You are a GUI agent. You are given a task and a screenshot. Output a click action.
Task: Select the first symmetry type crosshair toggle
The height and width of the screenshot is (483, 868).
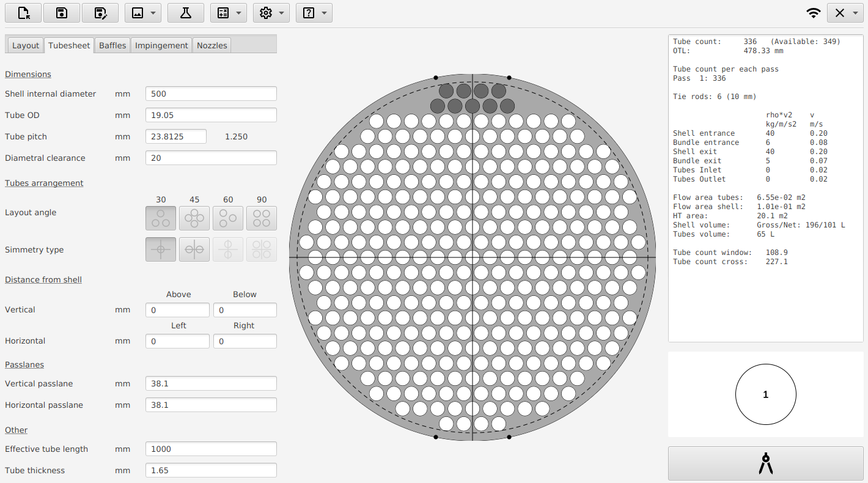pyautogui.click(x=161, y=249)
